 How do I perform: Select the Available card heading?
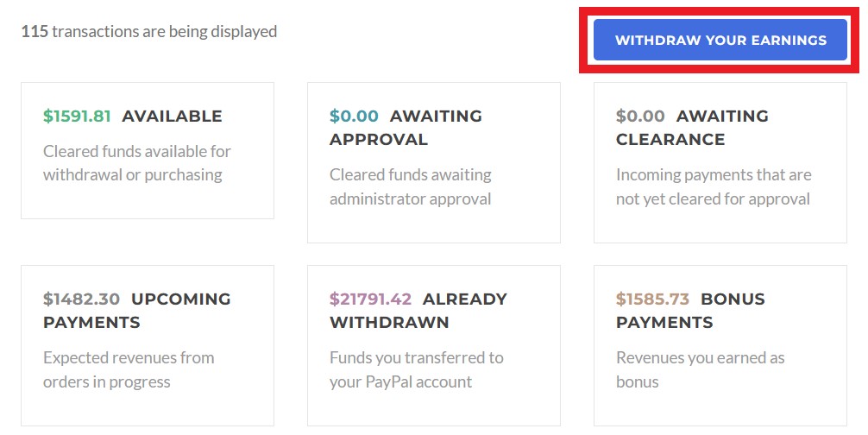pos(172,116)
